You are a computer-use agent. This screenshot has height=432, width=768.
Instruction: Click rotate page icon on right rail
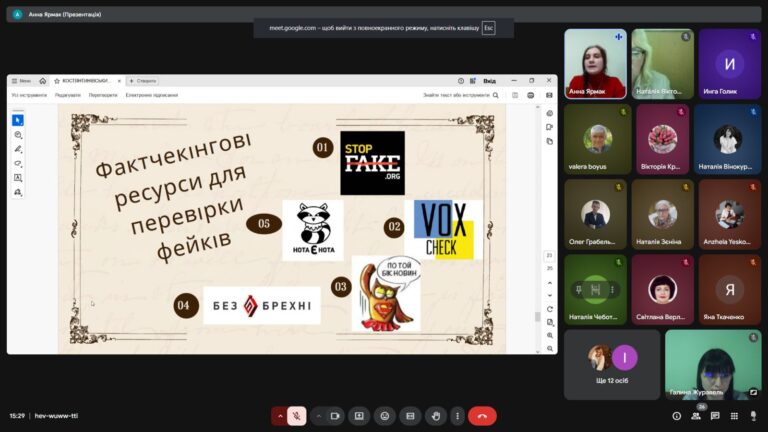[550, 309]
